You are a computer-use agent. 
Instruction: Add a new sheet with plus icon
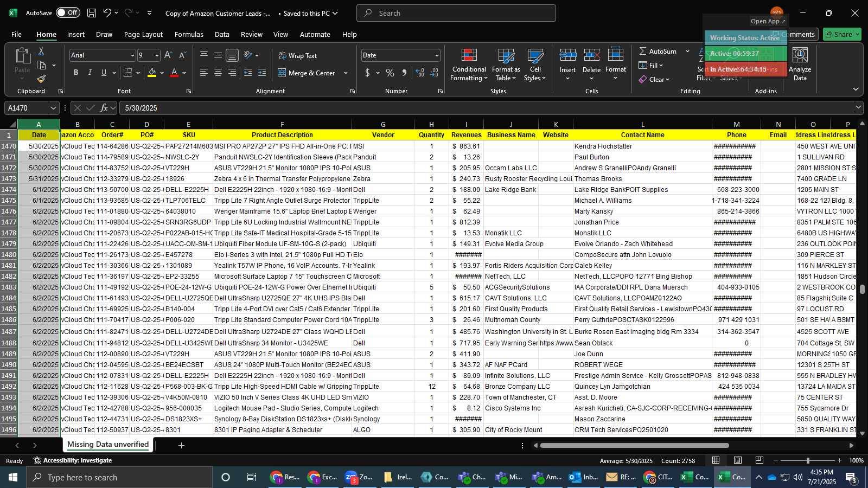(181, 445)
